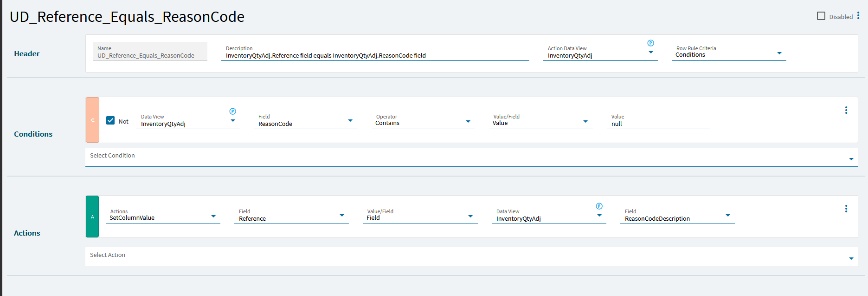Open the action Value/Field dropdown set to Field
868x296 pixels.
point(470,217)
